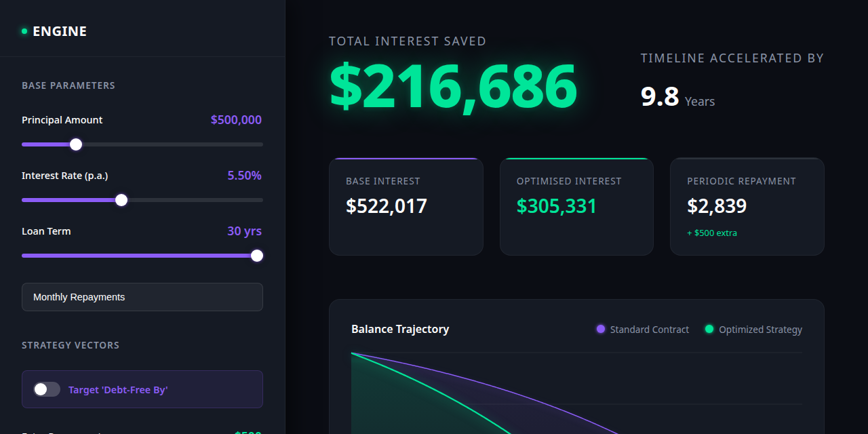Click the Principal Amount slider handle
The height and width of the screenshot is (434, 868).
pos(76,144)
